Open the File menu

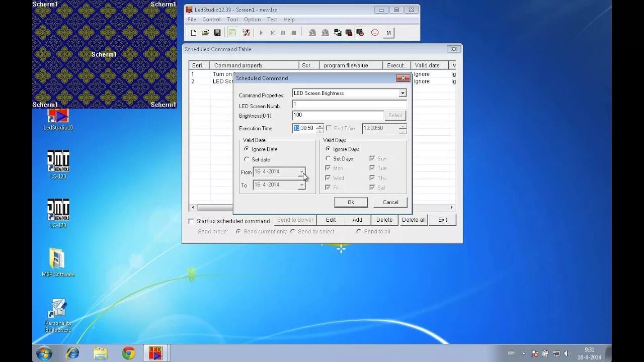coord(192,20)
